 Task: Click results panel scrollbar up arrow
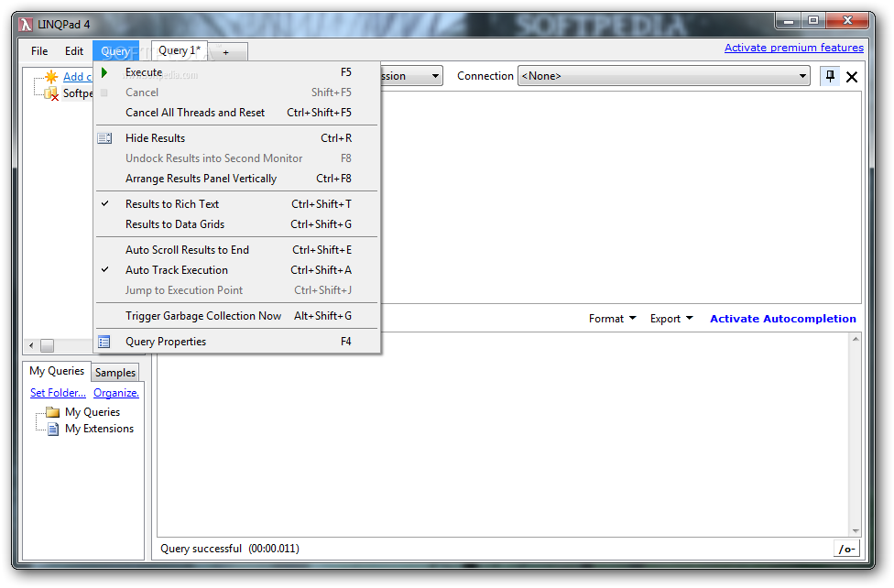(856, 340)
